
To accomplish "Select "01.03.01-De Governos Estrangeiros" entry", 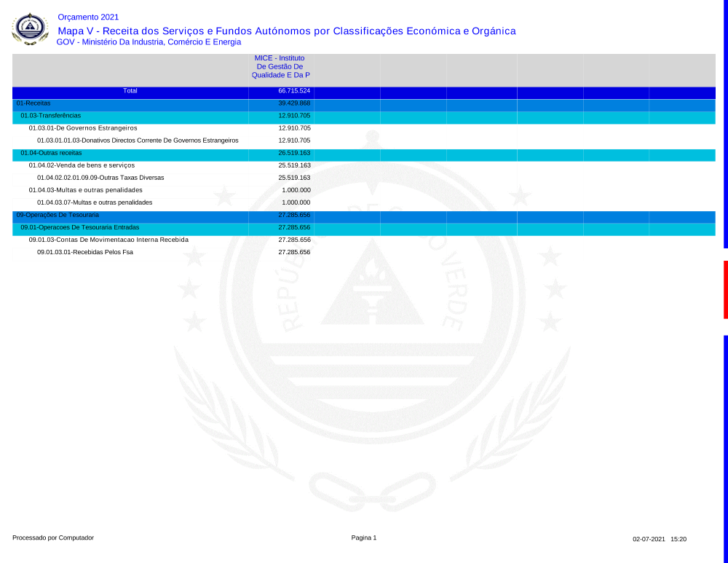I will 83,128.
